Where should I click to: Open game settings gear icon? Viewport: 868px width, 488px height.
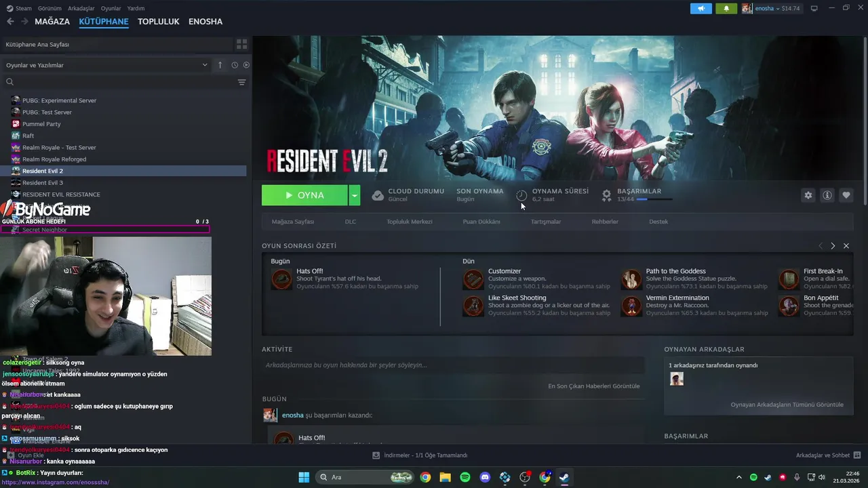point(808,195)
